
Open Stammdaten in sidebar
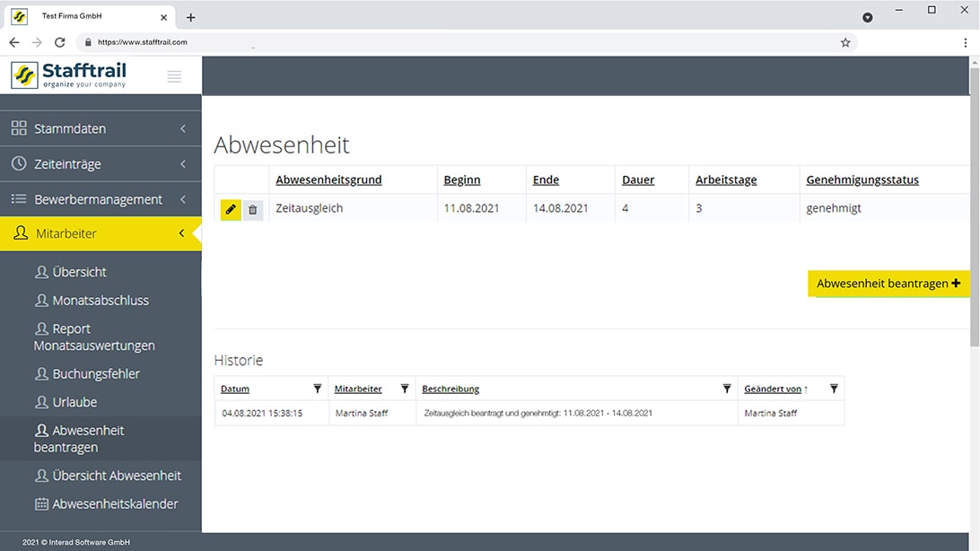tap(101, 128)
